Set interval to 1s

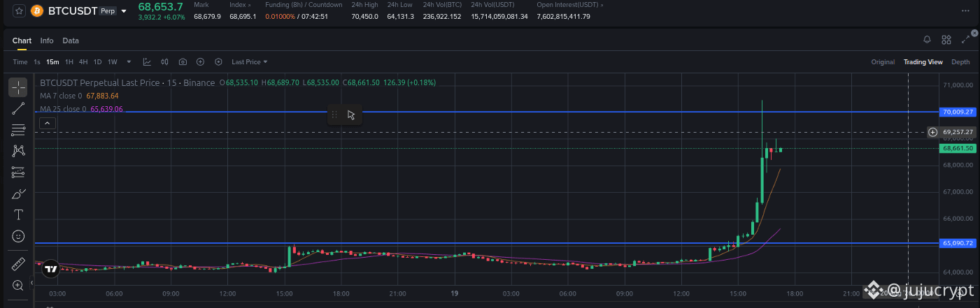click(x=37, y=61)
